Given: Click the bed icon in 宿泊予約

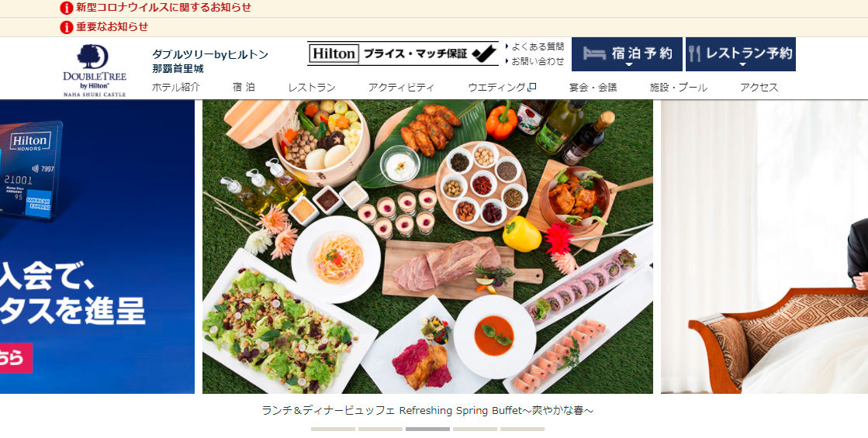Looking at the screenshot, I should click(x=594, y=53).
